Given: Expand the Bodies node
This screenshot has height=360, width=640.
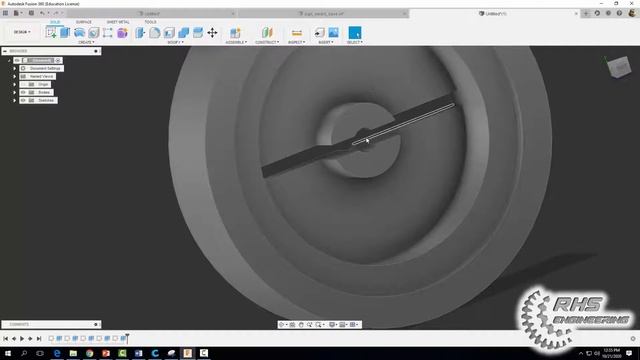Looking at the screenshot, I should (14, 92).
